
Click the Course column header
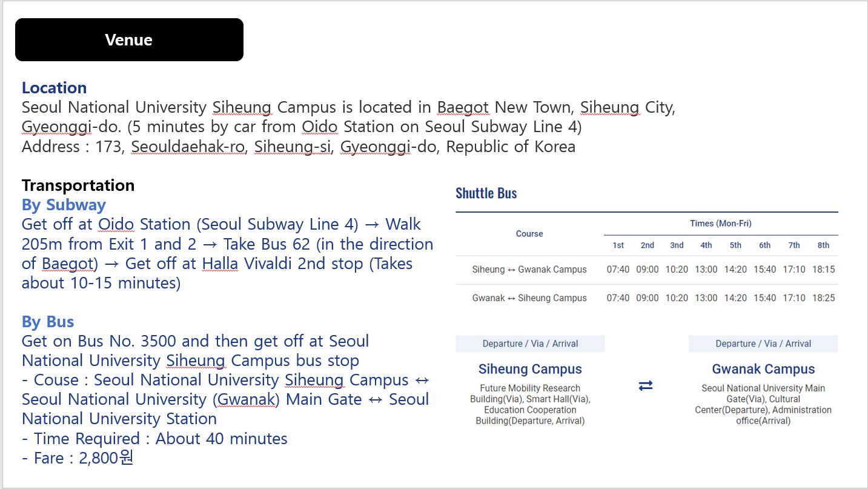coord(529,234)
